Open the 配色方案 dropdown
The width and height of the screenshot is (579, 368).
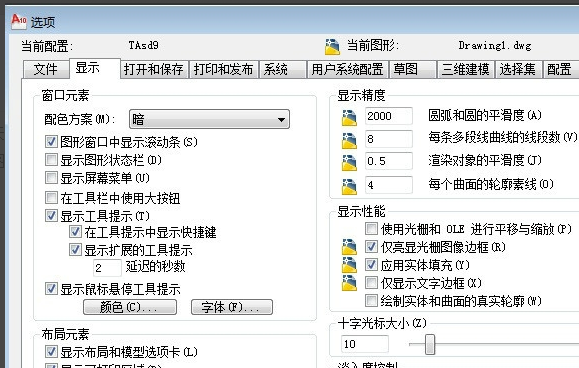click(209, 119)
